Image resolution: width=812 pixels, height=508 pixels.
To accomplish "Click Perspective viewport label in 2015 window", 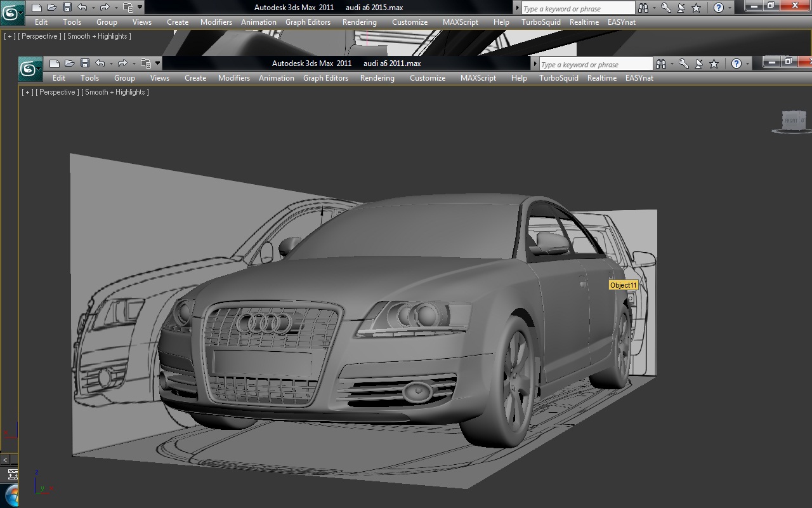I will click(x=39, y=36).
